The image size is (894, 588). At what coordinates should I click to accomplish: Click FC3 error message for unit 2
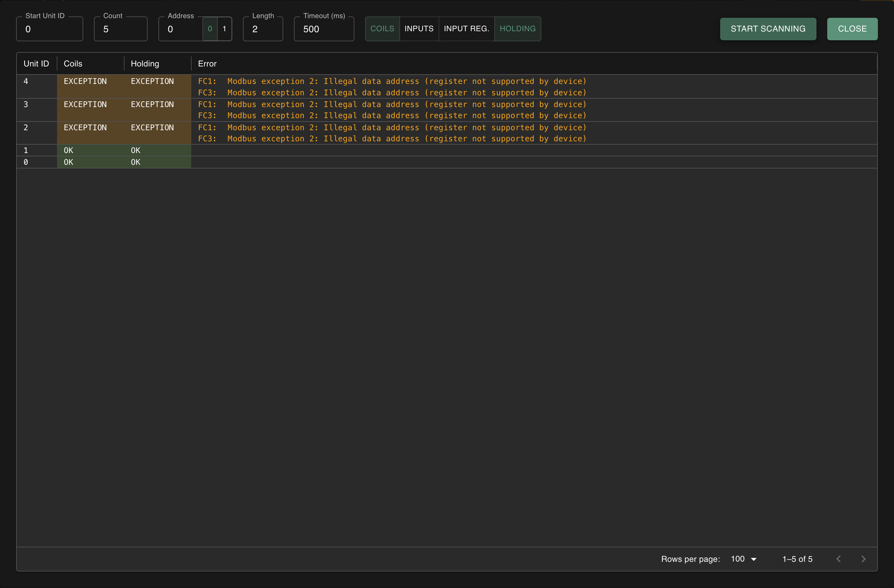[392, 139]
